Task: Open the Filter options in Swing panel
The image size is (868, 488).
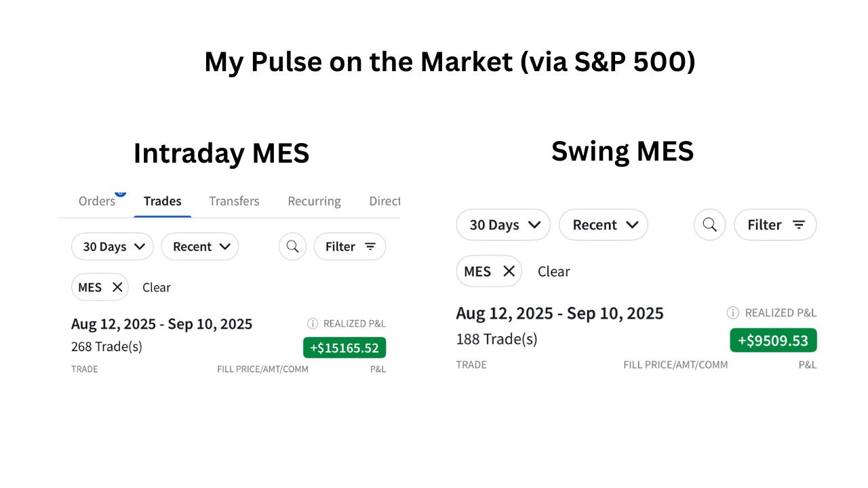Action: [775, 224]
